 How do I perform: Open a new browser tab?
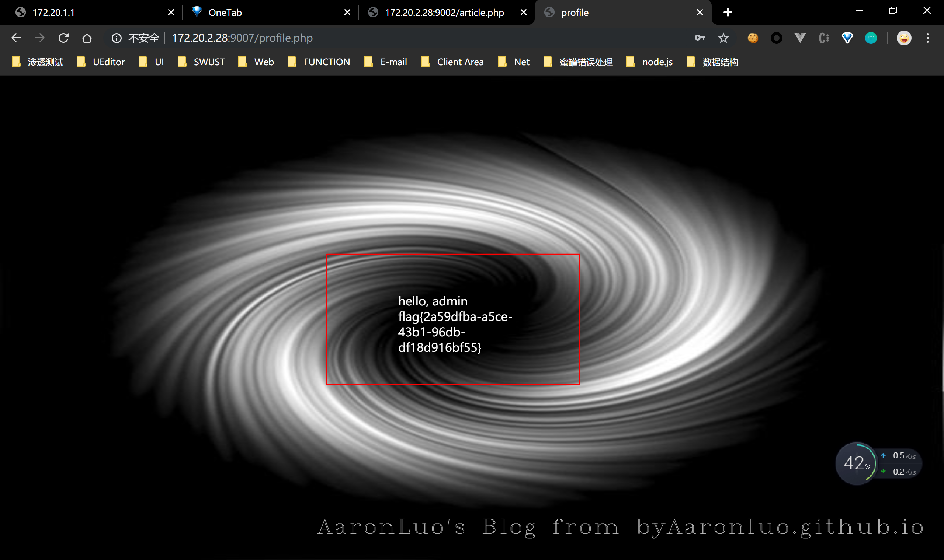coord(728,13)
